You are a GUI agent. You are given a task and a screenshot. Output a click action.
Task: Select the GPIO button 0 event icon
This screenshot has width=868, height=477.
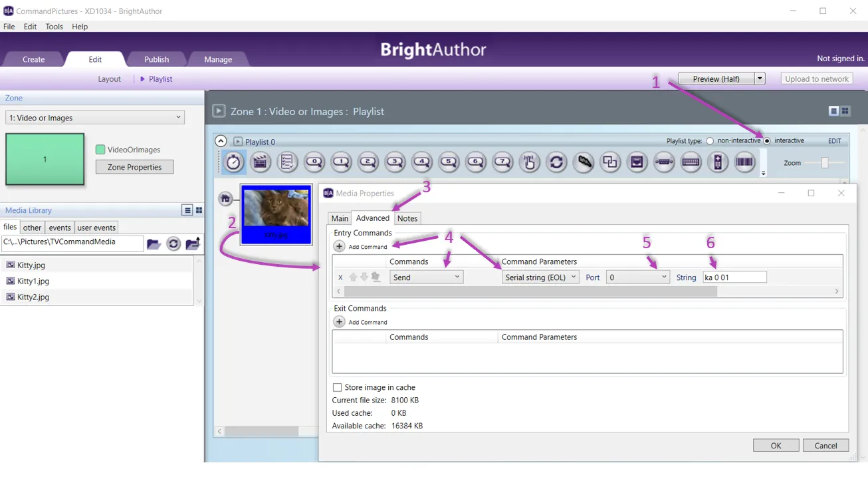point(314,162)
